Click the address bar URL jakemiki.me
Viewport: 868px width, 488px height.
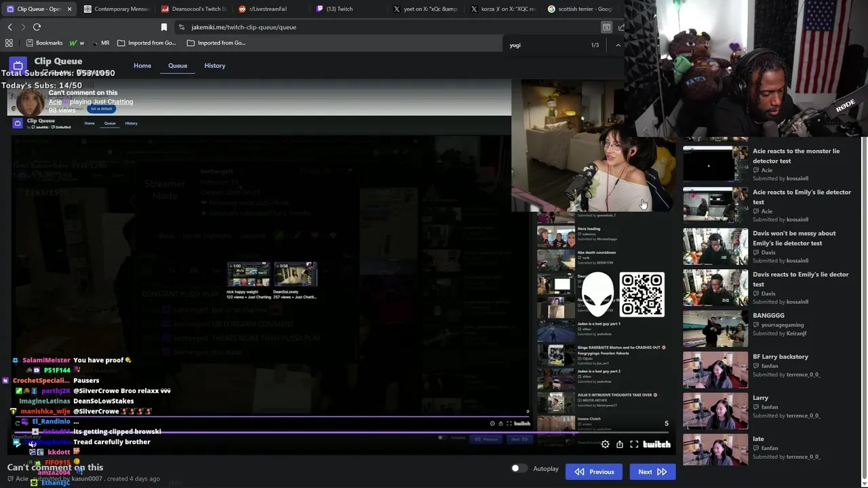click(243, 27)
